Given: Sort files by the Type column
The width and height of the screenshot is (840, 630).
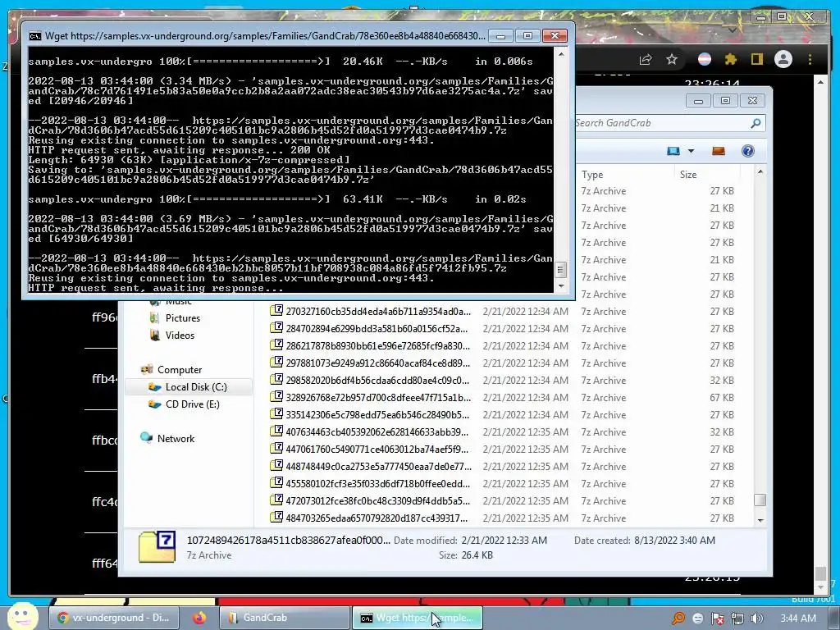Looking at the screenshot, I should click(592, 175).
